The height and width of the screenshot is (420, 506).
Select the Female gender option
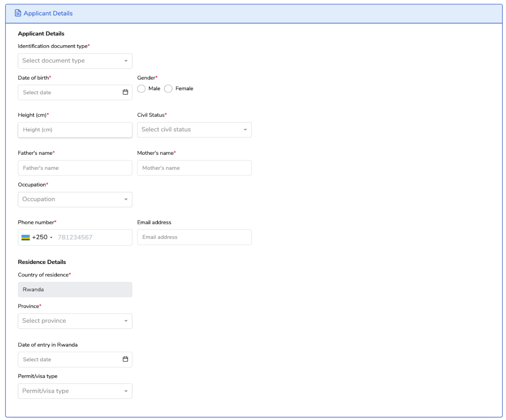[168, 89]
